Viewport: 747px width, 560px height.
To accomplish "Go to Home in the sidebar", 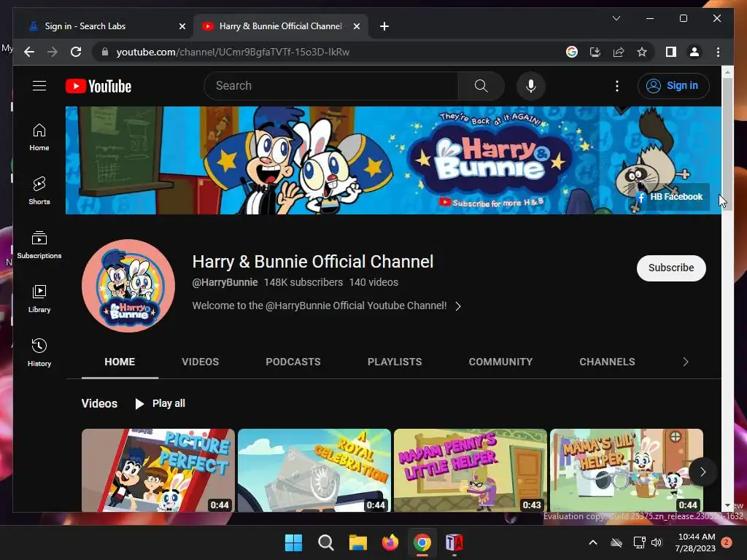I will point(39,137).
